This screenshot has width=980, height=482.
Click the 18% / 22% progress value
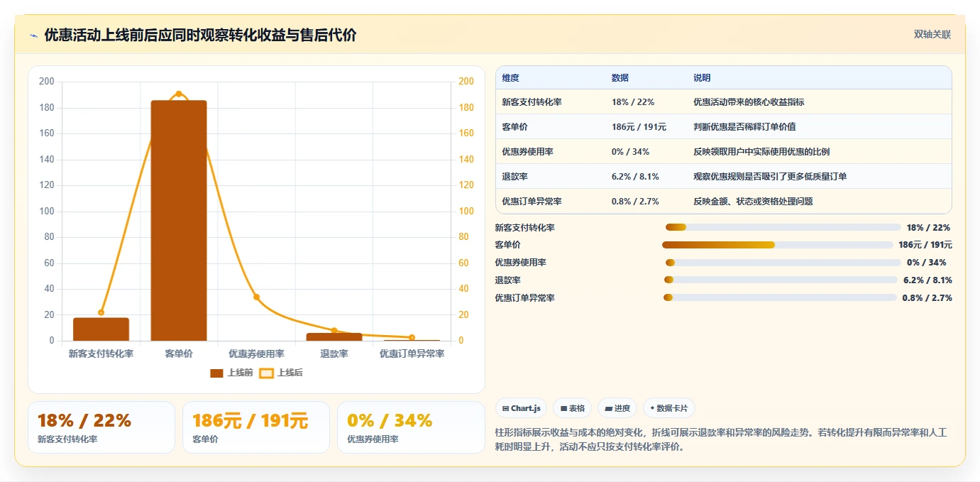[x=928, y=228]
